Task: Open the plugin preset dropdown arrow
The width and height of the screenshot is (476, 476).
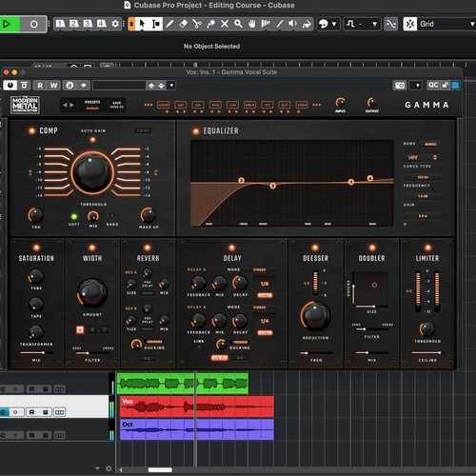Action: 171,85
